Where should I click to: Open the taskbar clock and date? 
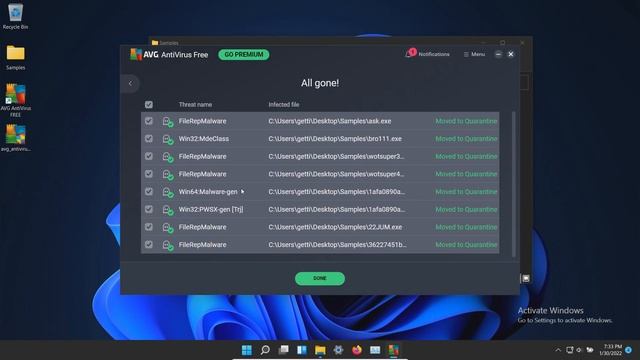tap(611, 350)
